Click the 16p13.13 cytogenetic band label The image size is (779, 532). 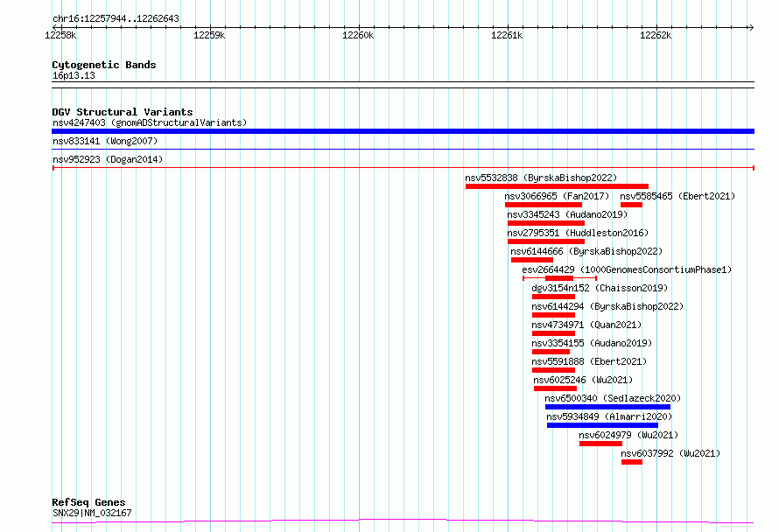click(74, 75)
